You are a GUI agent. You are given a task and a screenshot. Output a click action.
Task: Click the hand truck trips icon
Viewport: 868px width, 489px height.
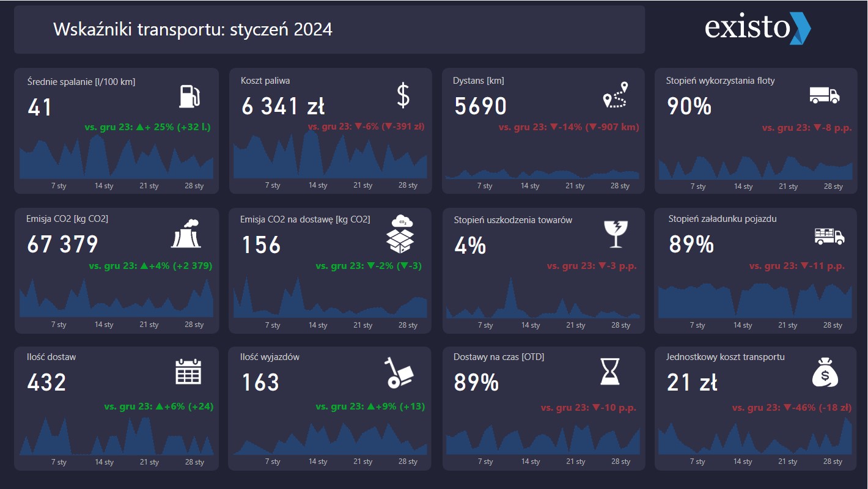coord(399,373)
